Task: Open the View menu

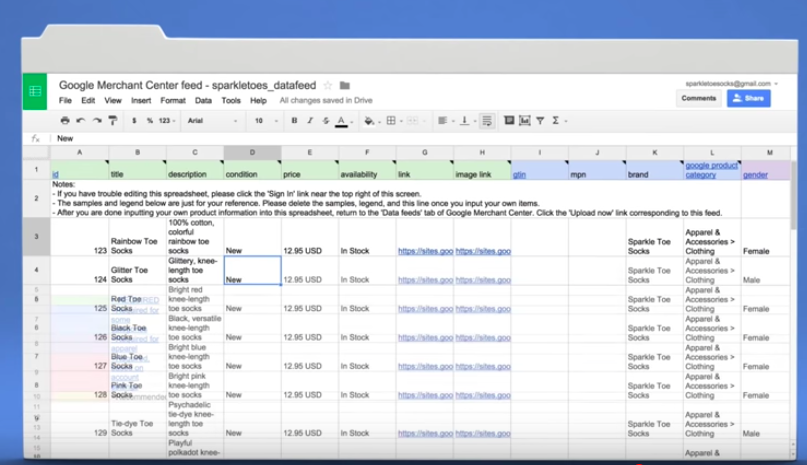Action: [x=113, y=100]
